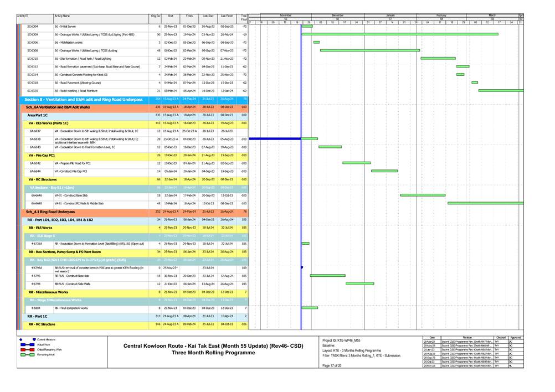Viewport: 555px width, 392px height.
Task: Select the VA - Pile Cap PC1 group row
Action: 83,156
